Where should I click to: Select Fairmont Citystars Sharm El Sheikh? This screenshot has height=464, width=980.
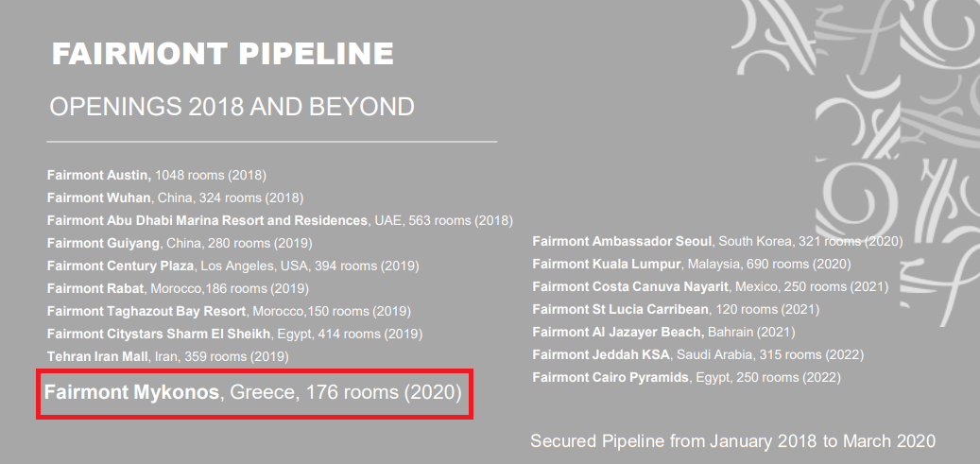tap(234, 334)
